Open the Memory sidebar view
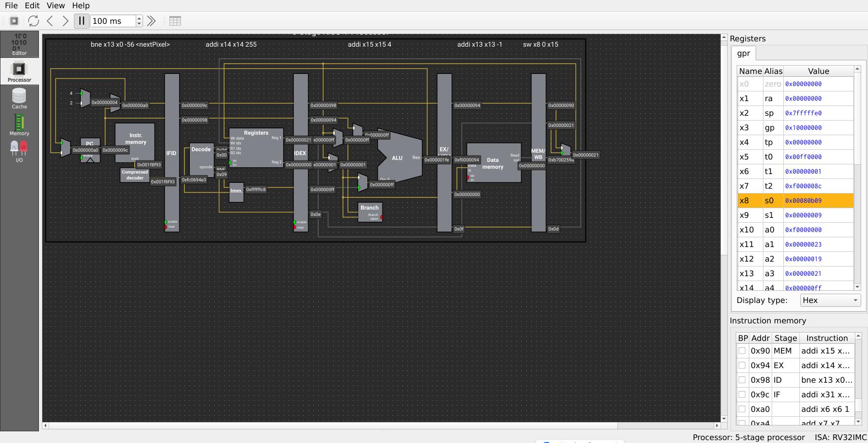This screenshot has height=443, width=868. coord(19,125)
